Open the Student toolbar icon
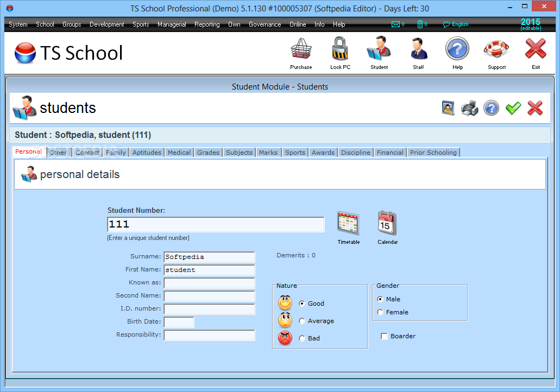This screenshot has width=560, height=392. point(379,49)
